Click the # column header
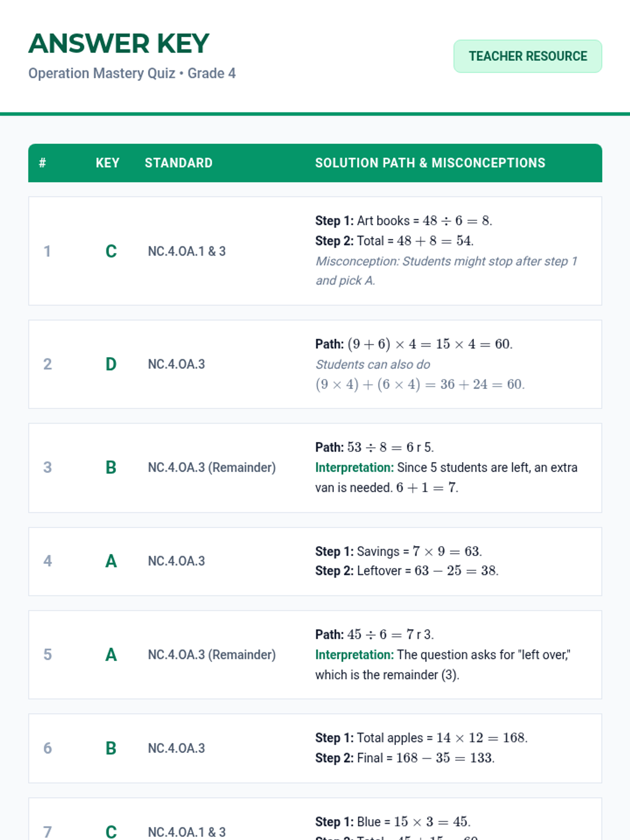 pyautogui.click(x=43, y=163)
